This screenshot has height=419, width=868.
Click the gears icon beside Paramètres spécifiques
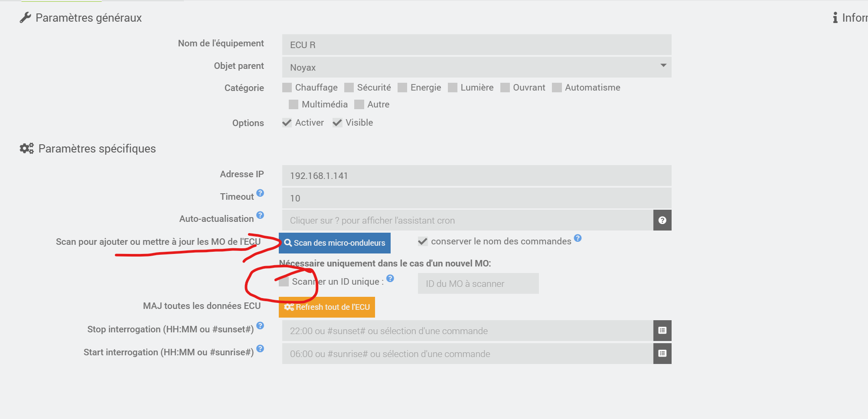point(26,148)
